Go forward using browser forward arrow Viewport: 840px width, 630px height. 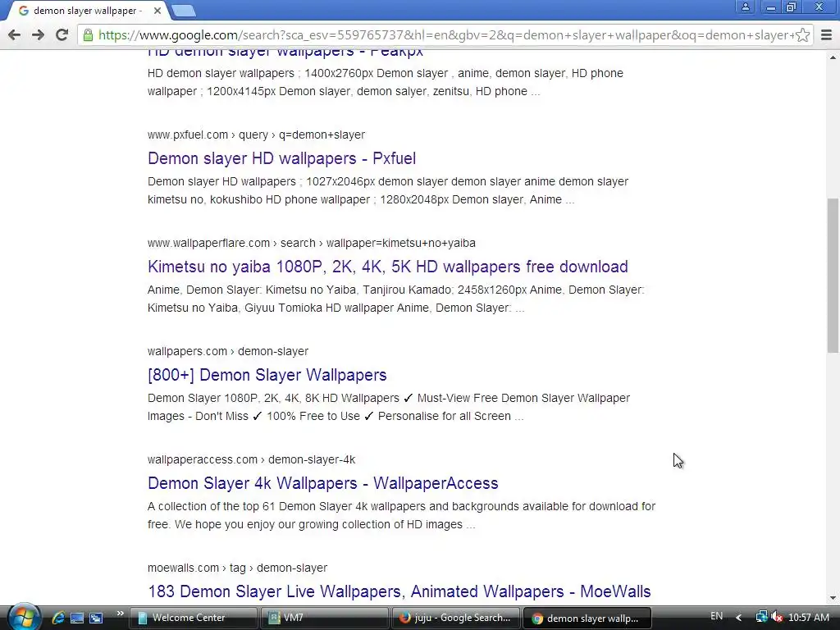[x=38, y=35]
